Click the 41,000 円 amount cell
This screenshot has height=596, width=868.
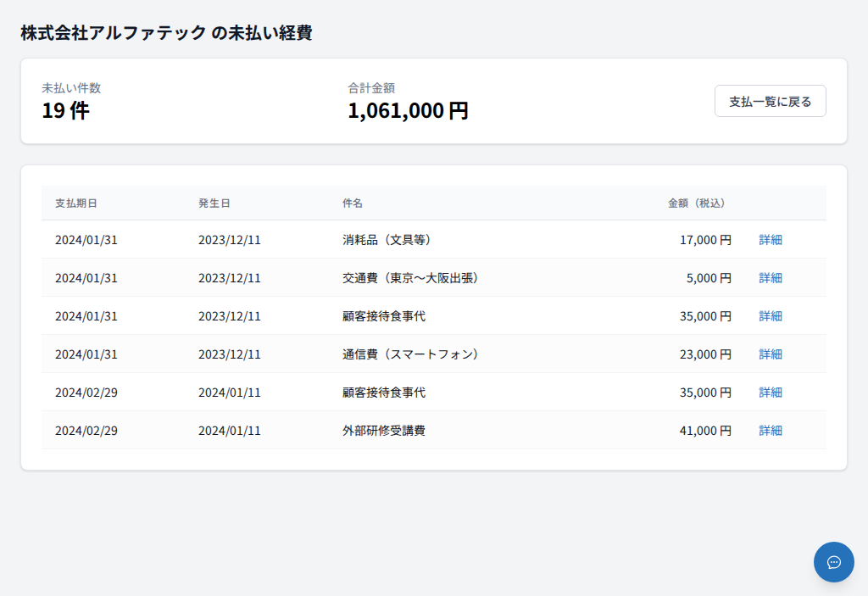(705, 431)
